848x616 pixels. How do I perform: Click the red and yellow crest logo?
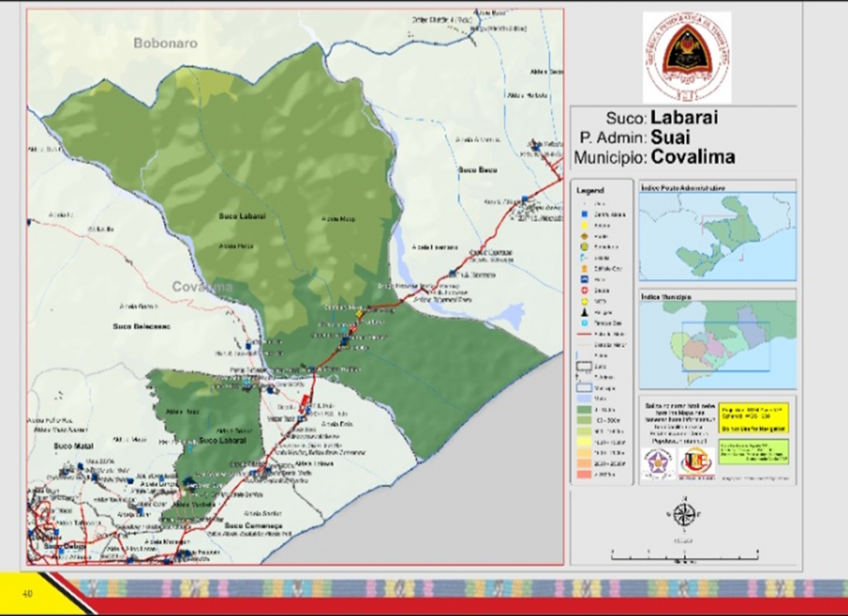point(696,462)
